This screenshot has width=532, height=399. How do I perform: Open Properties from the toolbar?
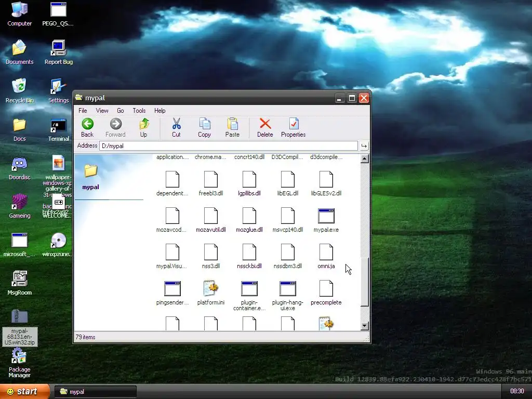(x=294, y=128)
